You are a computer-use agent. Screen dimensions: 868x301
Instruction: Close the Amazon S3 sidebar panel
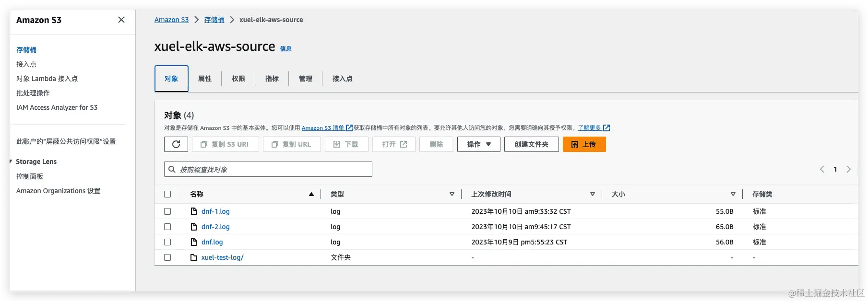[x=121, y=20]
